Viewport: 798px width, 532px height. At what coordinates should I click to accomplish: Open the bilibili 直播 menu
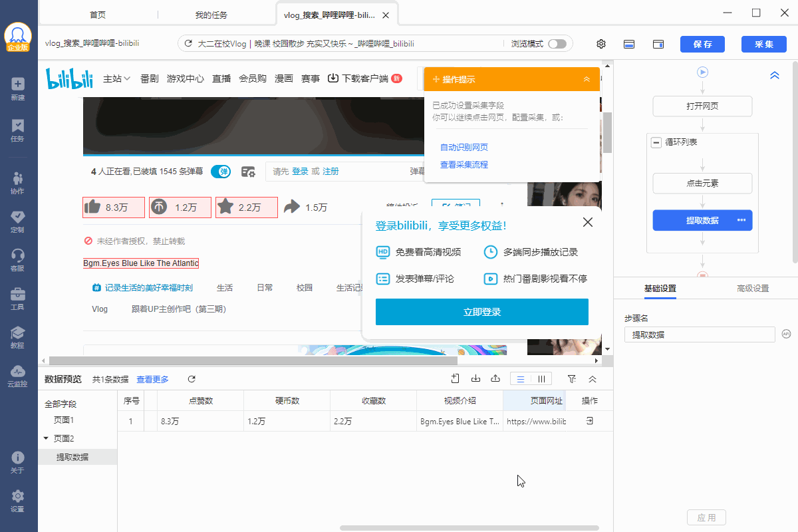[221, 78]
